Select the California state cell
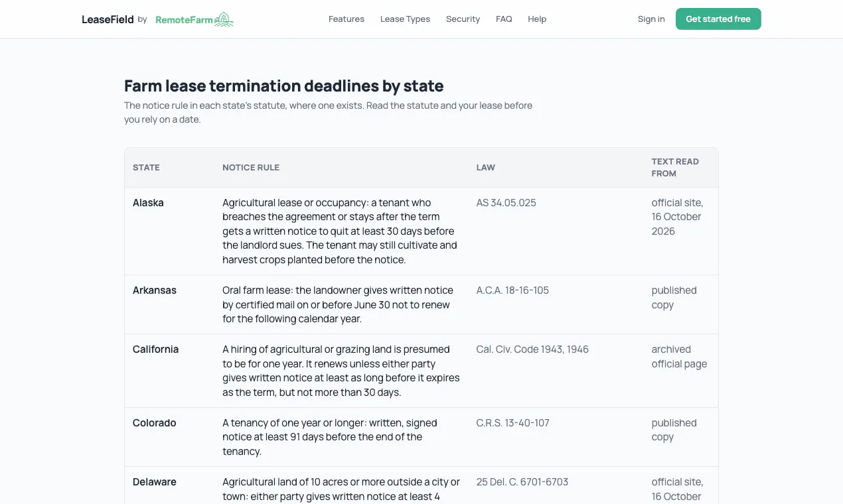843x504 pixels. pos(155,349)
